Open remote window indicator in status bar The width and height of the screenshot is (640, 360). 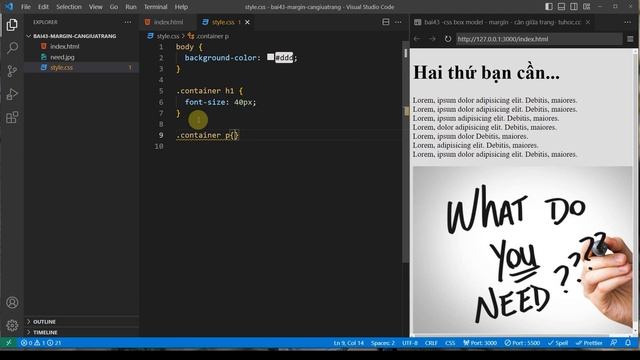point(9,343)
